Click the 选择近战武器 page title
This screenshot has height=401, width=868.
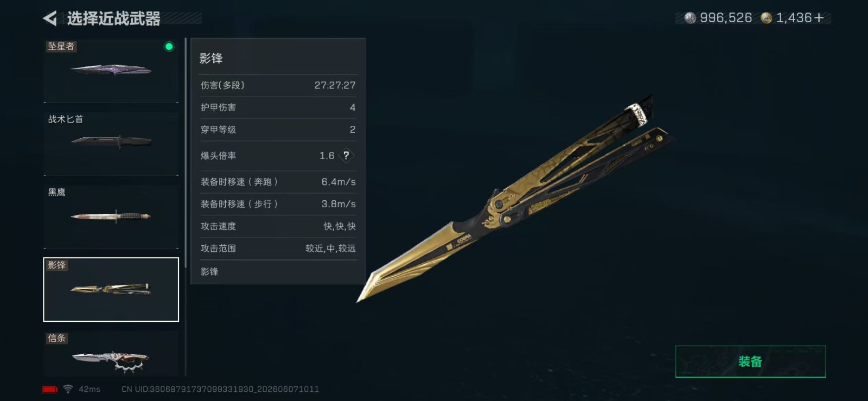pos(113,19)
